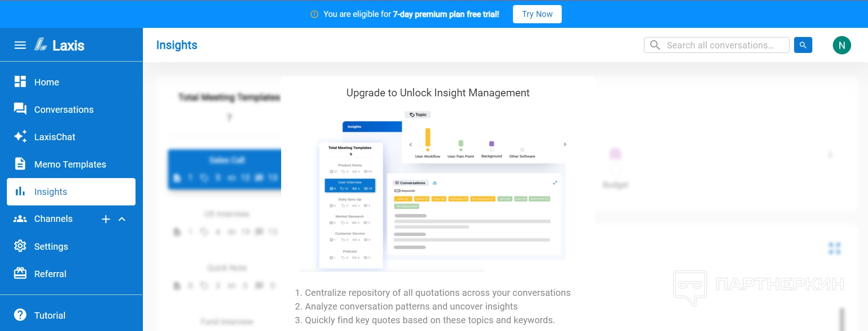Image resolution: width=868 pixels, height=331 pixels.
Task: Click the Channels people group icon
Action: (x=20, y=219)
